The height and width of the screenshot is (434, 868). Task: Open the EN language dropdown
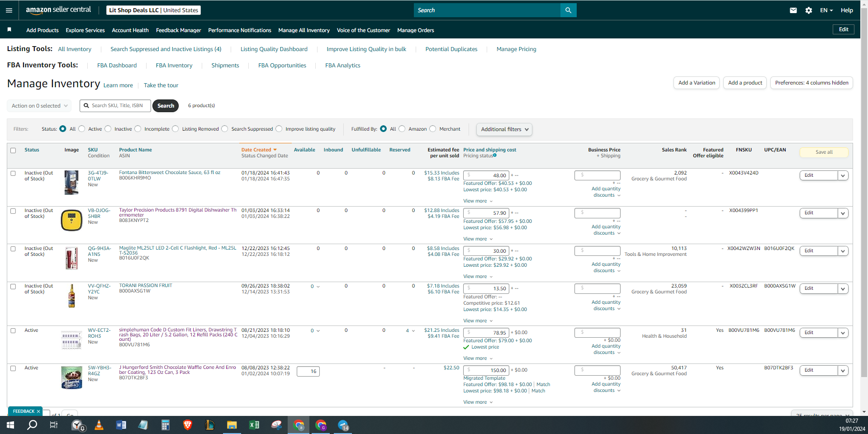(x=826, y=10)
